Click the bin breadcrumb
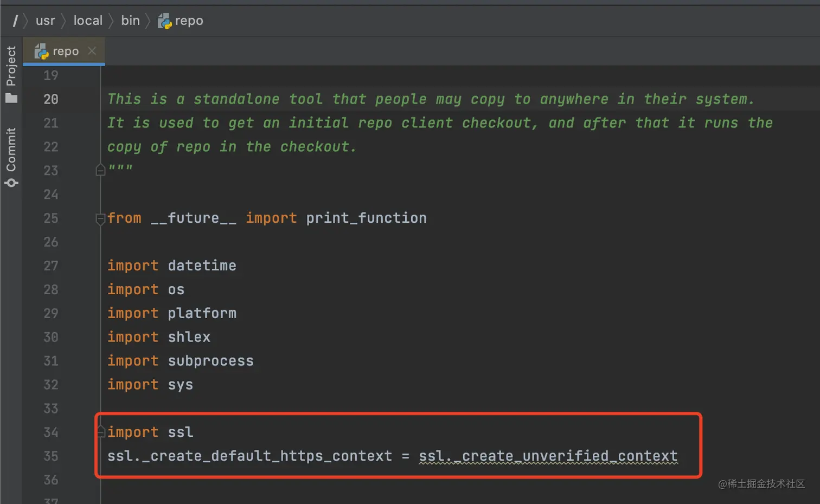This screenshot has height=504, width=820. (130, 21)
